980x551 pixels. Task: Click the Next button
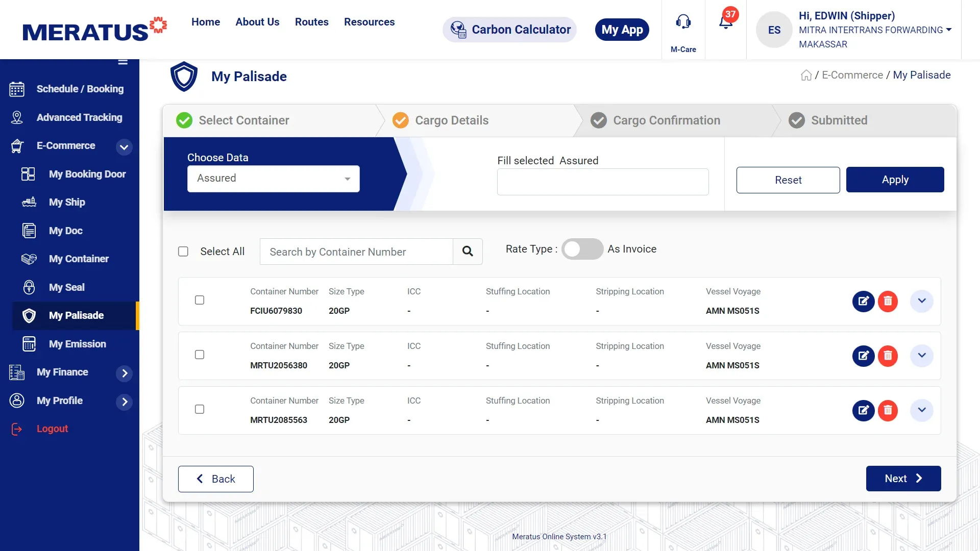tap(903, 479)
